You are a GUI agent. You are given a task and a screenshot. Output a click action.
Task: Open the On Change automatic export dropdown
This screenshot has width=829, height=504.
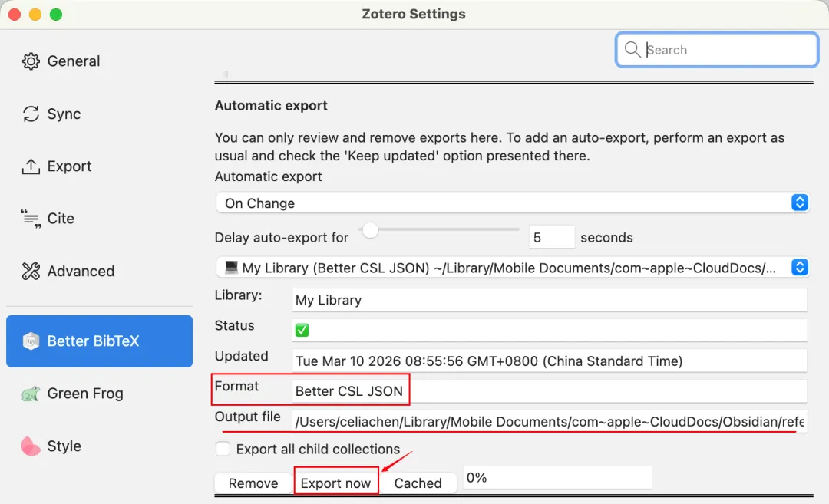click(x=512, y=203)
